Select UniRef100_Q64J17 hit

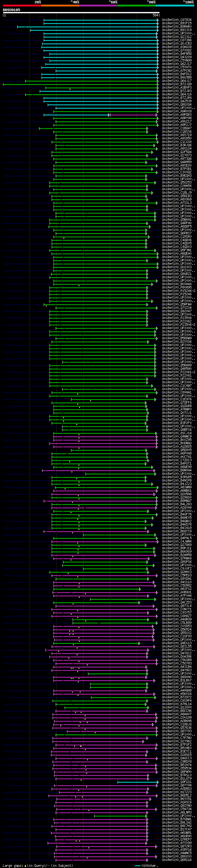[176, 81]
